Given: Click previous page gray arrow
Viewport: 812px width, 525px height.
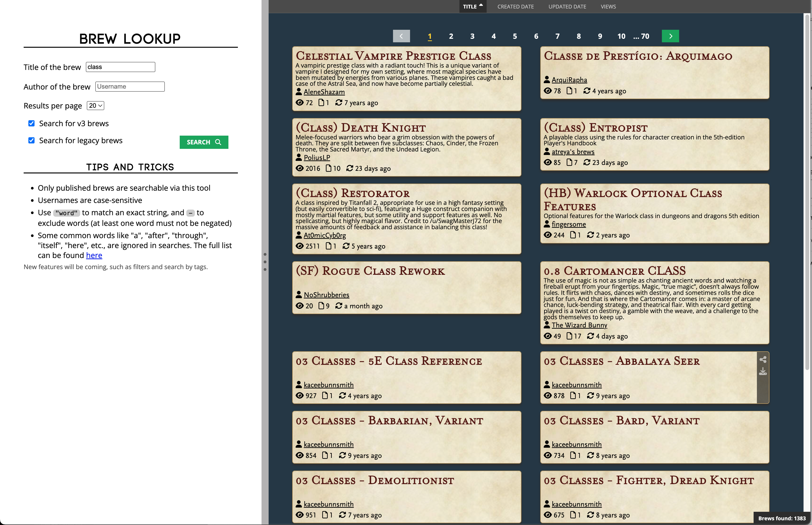Looking at the screenshot, I should point(401,36).
